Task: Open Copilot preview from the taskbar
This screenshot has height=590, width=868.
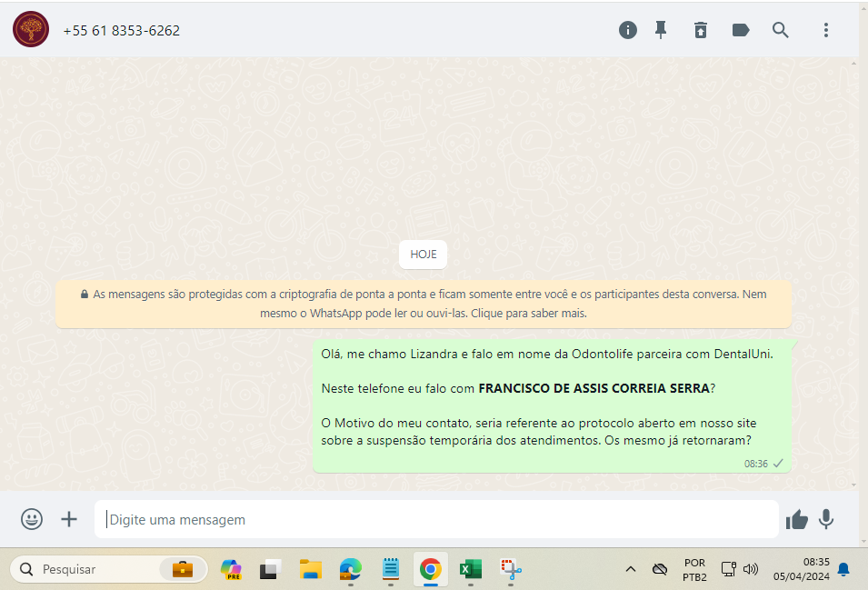Action: 231,569
